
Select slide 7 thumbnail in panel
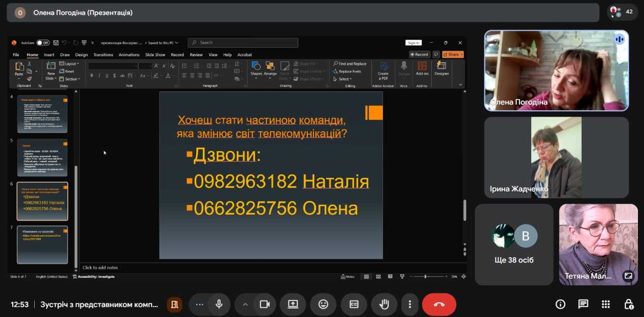42,245
